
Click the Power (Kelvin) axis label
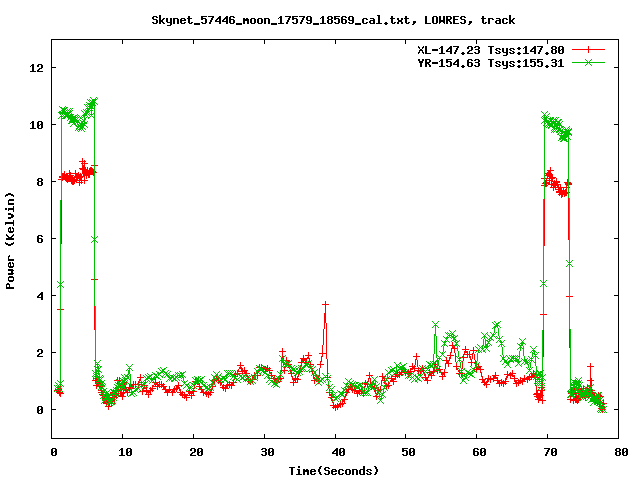pos(10,241)
